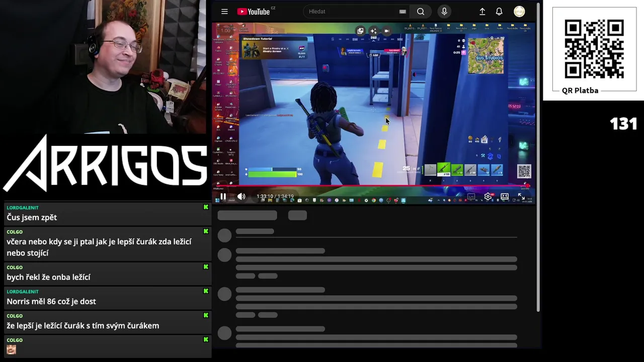Select chat message "Norris měl 86 což je dost"
Screen dimensions: 644x362
[x=51, y=301]
